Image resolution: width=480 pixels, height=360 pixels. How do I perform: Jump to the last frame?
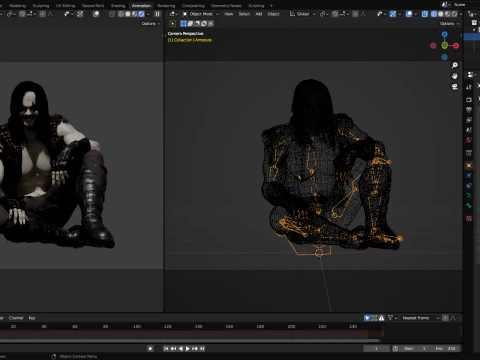202,348
